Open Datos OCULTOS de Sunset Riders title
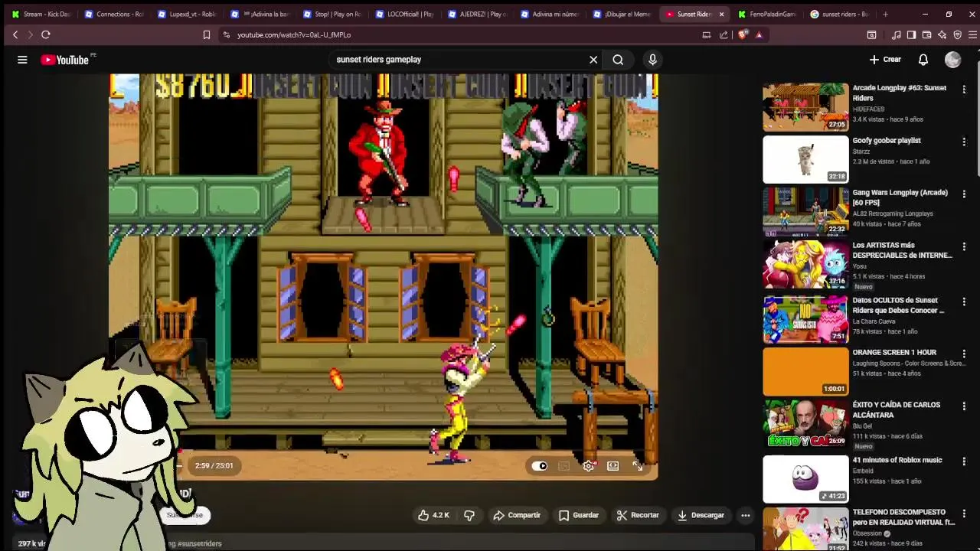980x551 pixels. 899,305
